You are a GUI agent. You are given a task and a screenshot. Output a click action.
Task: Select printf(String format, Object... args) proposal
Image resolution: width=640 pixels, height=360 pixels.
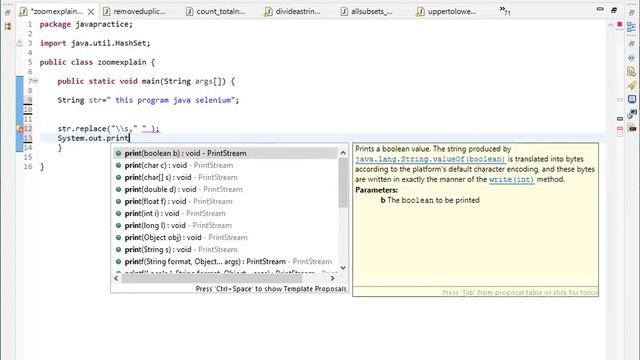pos(225,261)
